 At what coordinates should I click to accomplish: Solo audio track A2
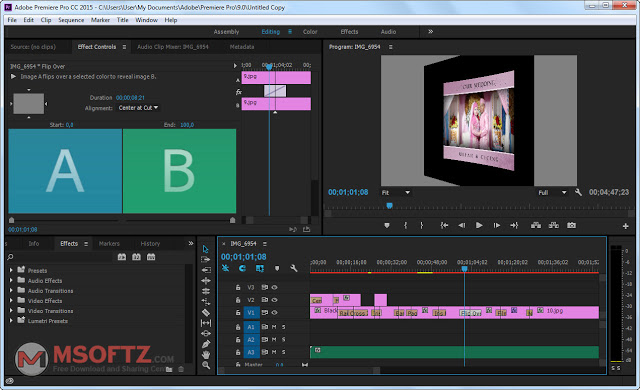point(284,339)
